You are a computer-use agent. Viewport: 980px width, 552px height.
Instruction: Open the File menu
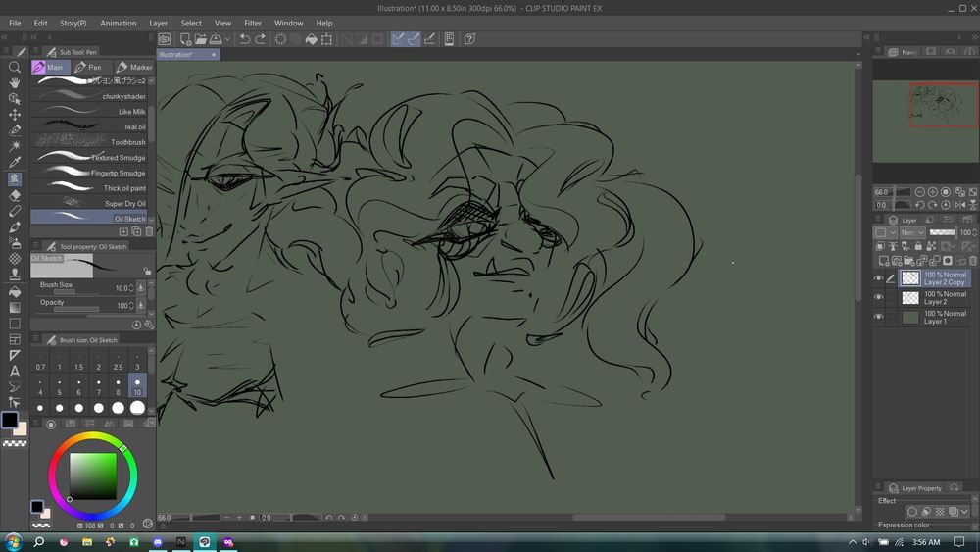tap(15, 24)
